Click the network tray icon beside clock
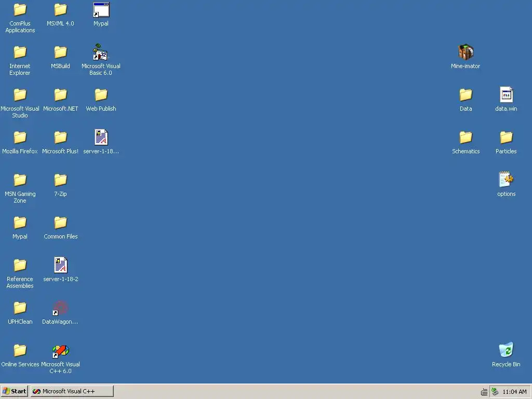 point(495,392)
